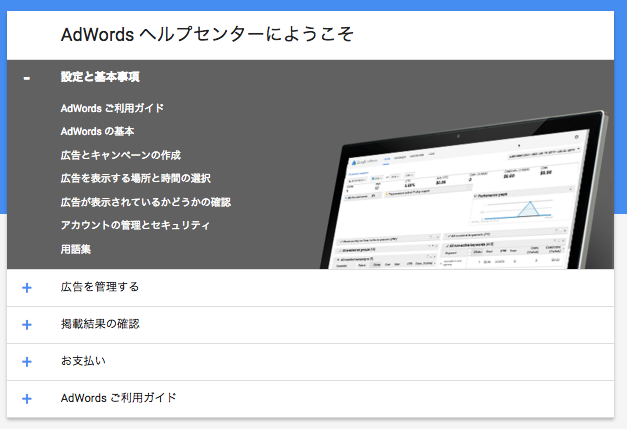
Task: Click the laptop AdWords dashboard image
Action: click(466, 190)
